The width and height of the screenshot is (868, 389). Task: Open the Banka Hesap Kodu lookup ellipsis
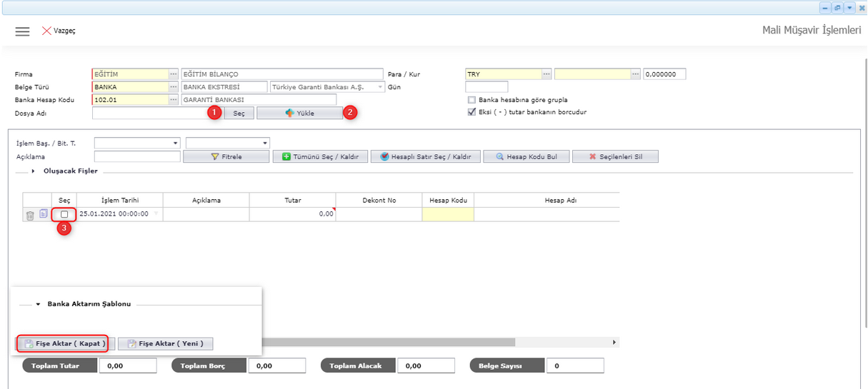click(173, 100)
